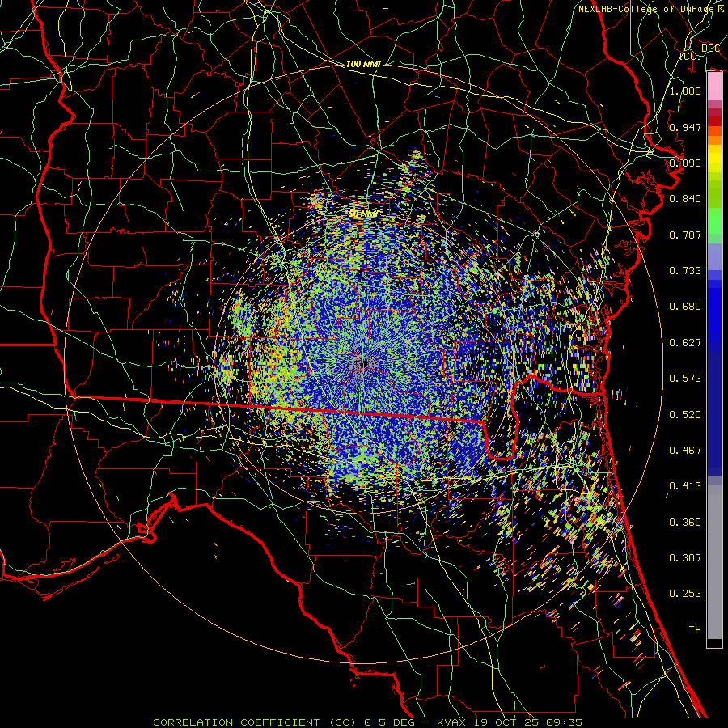This screenshot has width=728, height=728.
Task: Click the 100 NMI range ring label
Action: click(363, 64)
